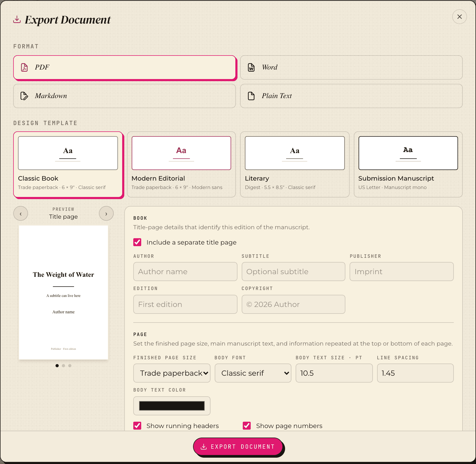The height and width of the screenshot is (464, 476).
Task: Click 'US Letter · Manuscript mono' text
Action: (x=392, y=187)
